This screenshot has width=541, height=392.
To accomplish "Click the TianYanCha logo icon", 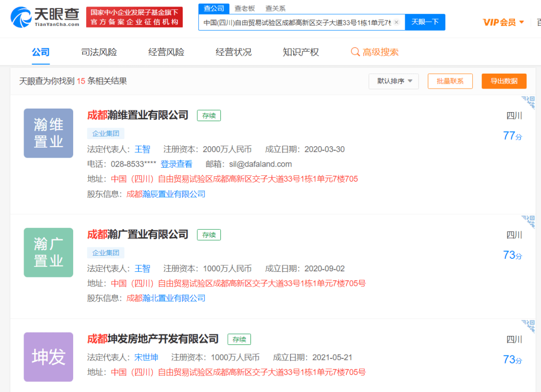I will tap(21, 17).
